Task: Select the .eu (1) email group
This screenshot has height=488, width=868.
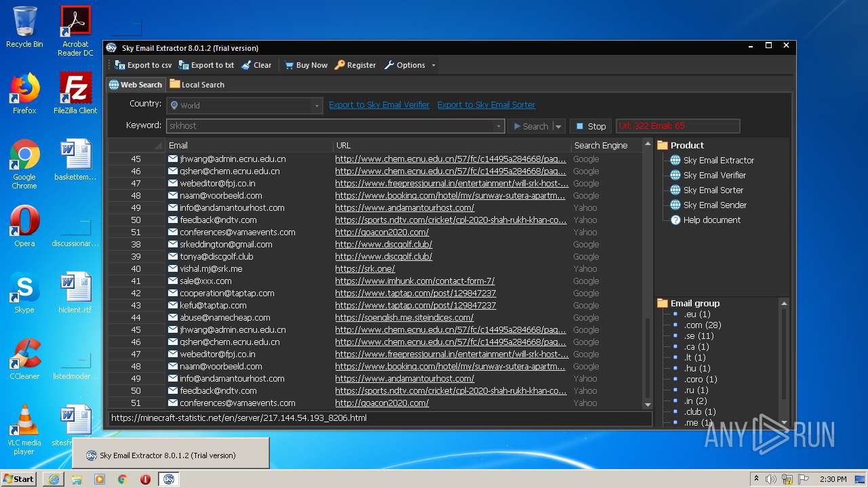Action: coord(696,314)
